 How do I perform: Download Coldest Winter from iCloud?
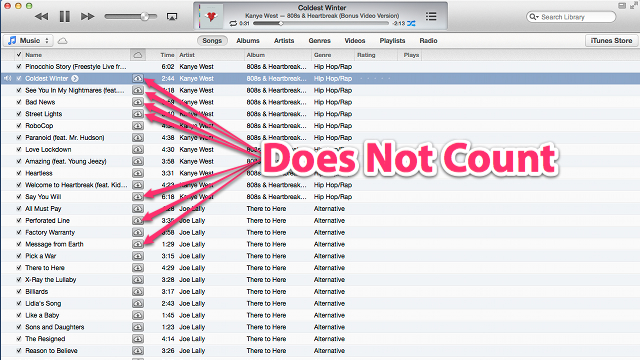tap(138, 78)
